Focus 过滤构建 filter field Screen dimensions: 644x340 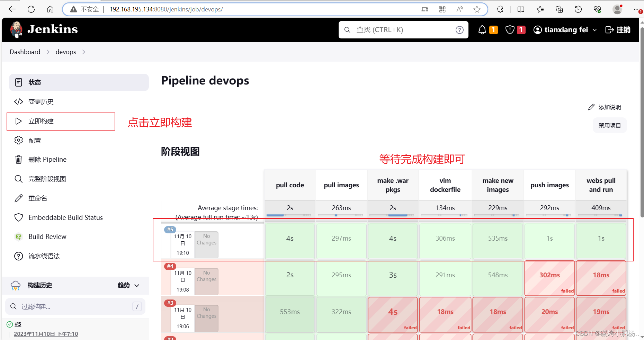point(75,306)
